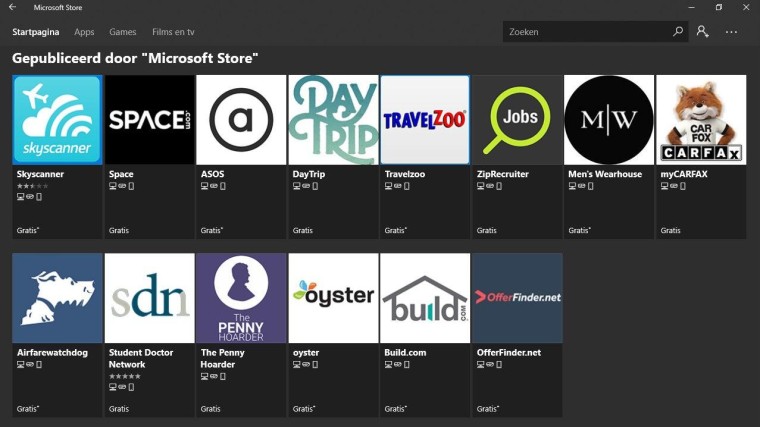Switch to the Games tab
Image resolution: width=760 pixels, height=427 pixels.
pos(123,32)
